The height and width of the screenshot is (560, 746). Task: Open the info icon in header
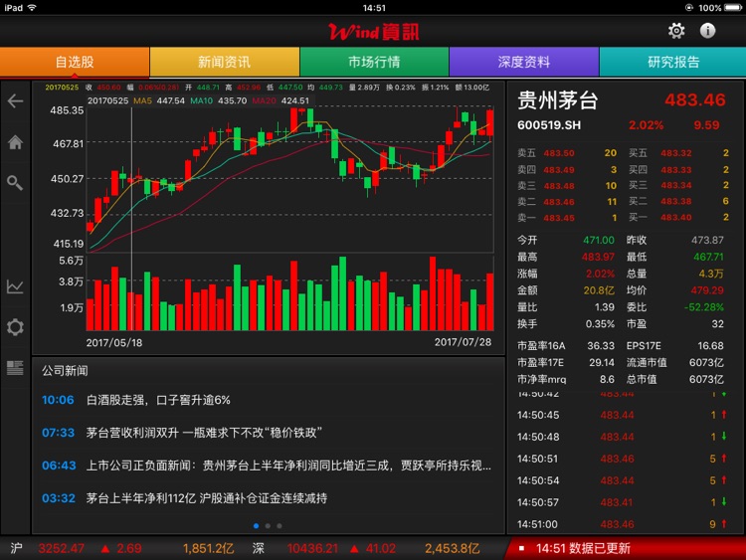[x=707, y=31]
